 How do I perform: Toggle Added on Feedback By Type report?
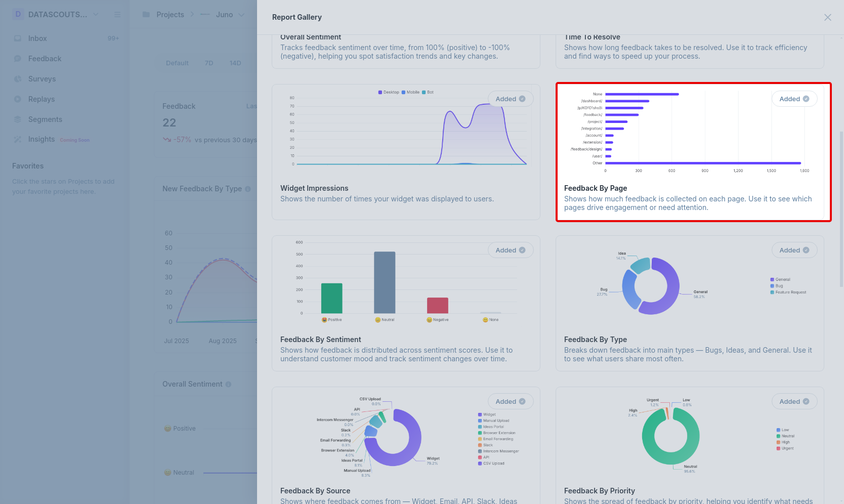coord(794,250)
